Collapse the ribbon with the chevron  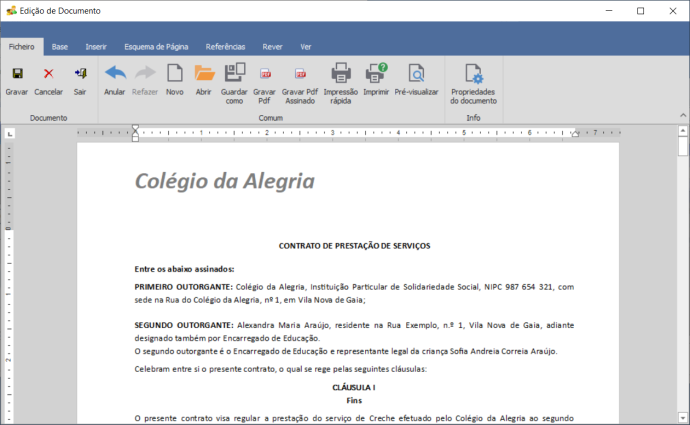click(683, 115)
